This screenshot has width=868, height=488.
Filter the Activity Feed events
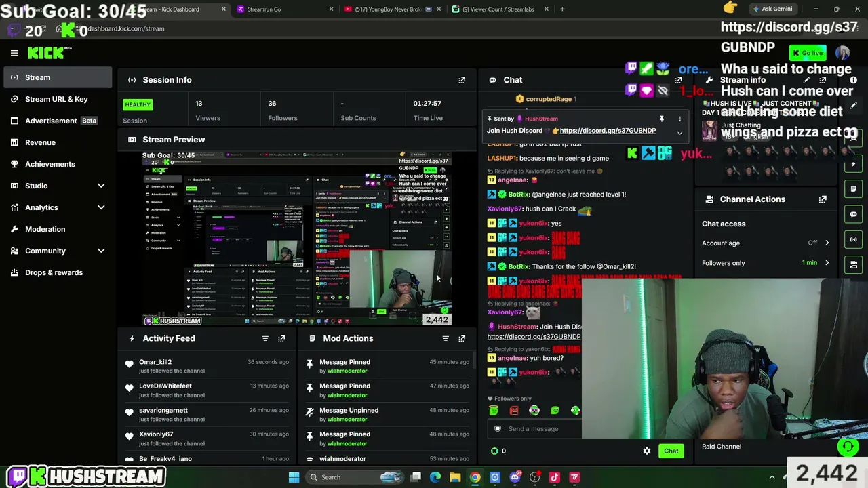[265, 338]
